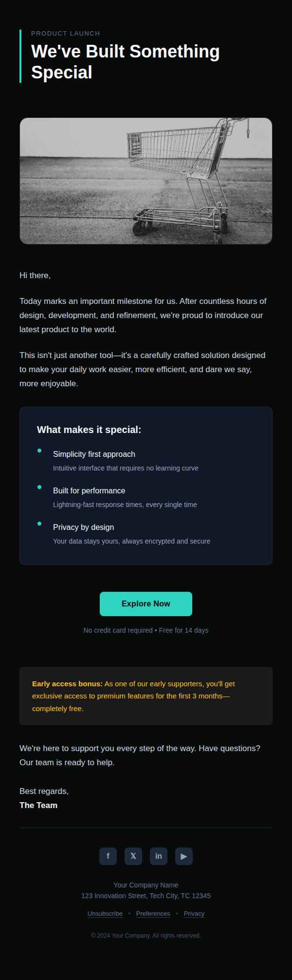This screenshot has height=980, width=292.
Task: Select the "What makes it special:" heading
Action: click(x=89, y=430)
